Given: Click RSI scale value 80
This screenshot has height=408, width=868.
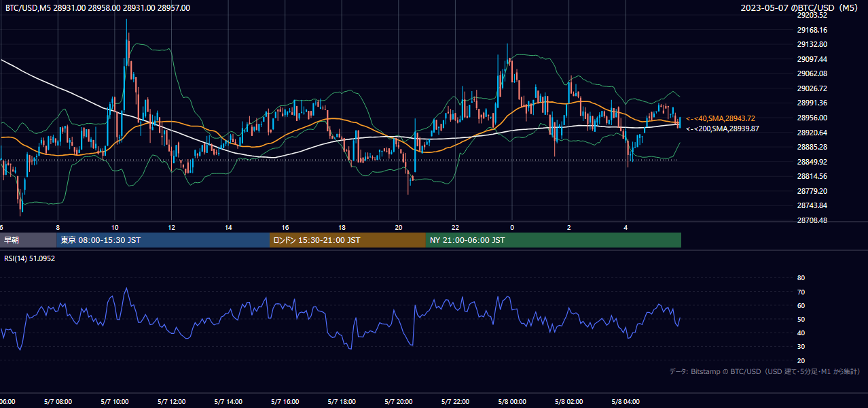Looking at the screenshot, I should (801, 278).
